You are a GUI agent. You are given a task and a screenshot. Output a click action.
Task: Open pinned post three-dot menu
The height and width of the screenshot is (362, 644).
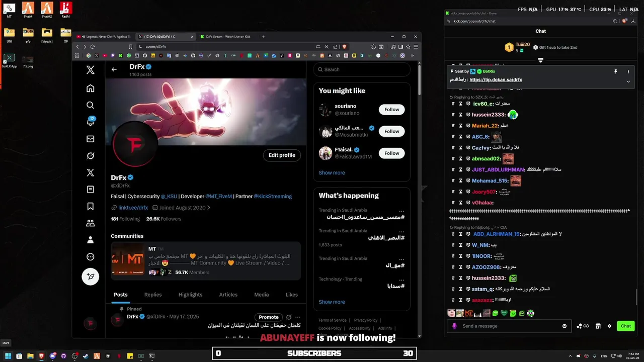tap(298, 317)
